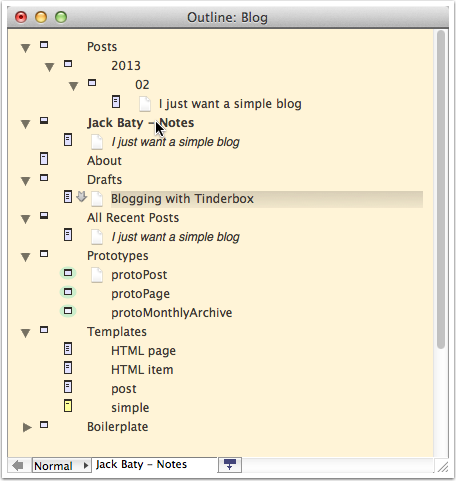Click page document icon beside protoPost
The image size is (456, 481).
pyautogui.click(x=97, y=275)
